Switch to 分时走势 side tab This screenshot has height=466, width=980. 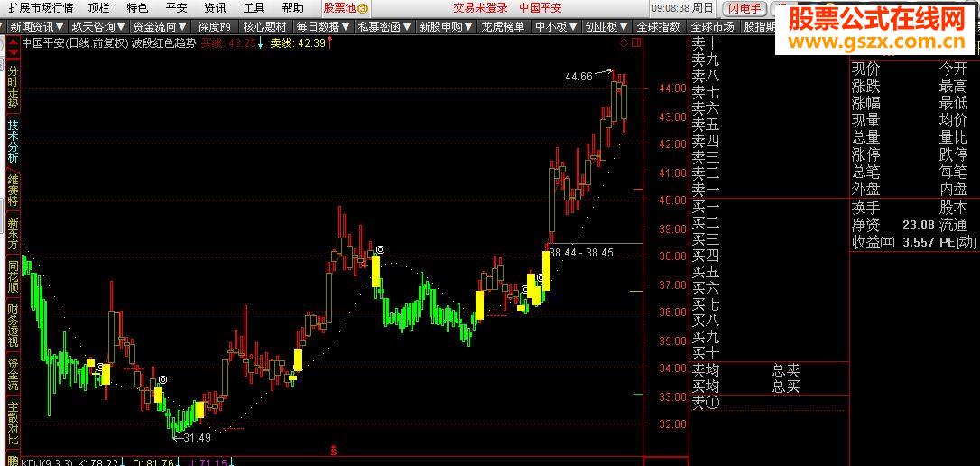point(14,87)
